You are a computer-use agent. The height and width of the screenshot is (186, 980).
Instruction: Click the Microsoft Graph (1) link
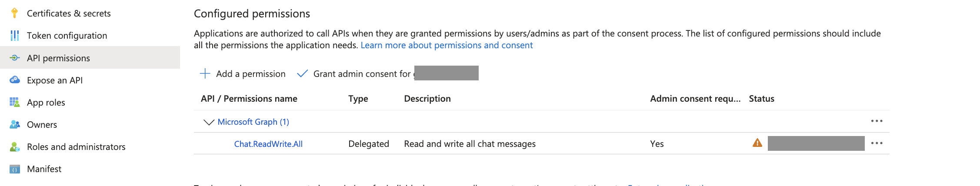point(253,122)
